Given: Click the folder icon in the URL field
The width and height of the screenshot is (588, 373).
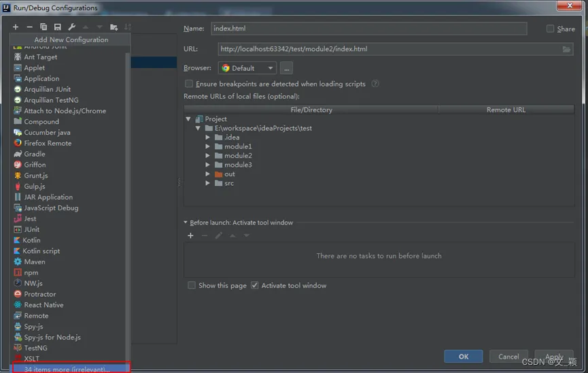Looking at the screenshot, I should [x=566, y=49].
